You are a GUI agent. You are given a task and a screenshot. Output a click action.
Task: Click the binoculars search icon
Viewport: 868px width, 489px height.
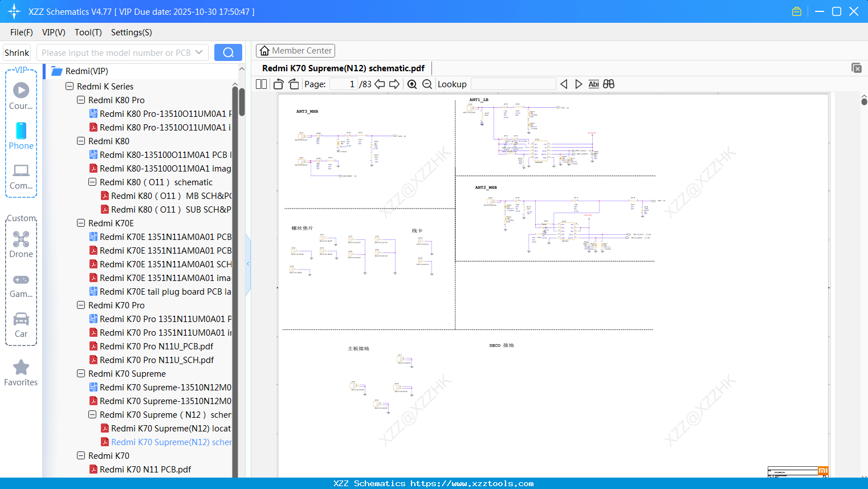(609, 84)
